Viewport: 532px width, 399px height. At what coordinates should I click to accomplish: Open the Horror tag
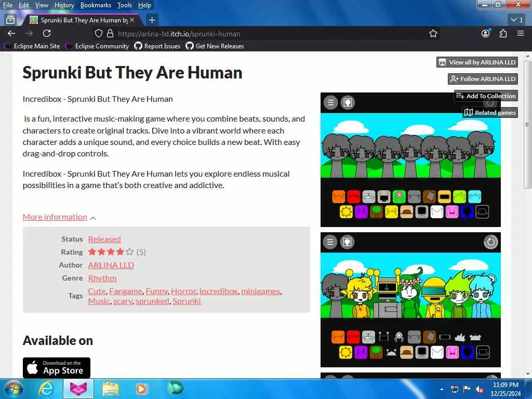point(183,291)
